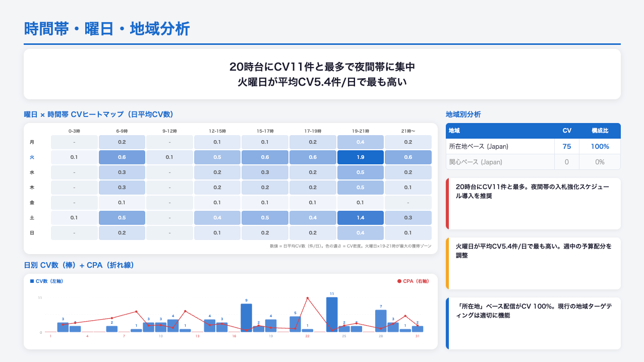This screenshot has width=644, height=362.
Task: Click the bar labeled 7 in chart
Action: 381,321
